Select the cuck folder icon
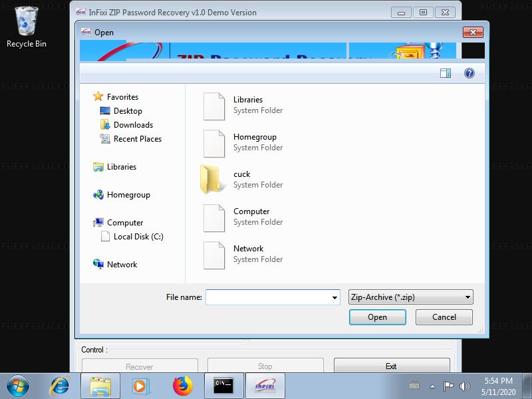 coord(212,180)
